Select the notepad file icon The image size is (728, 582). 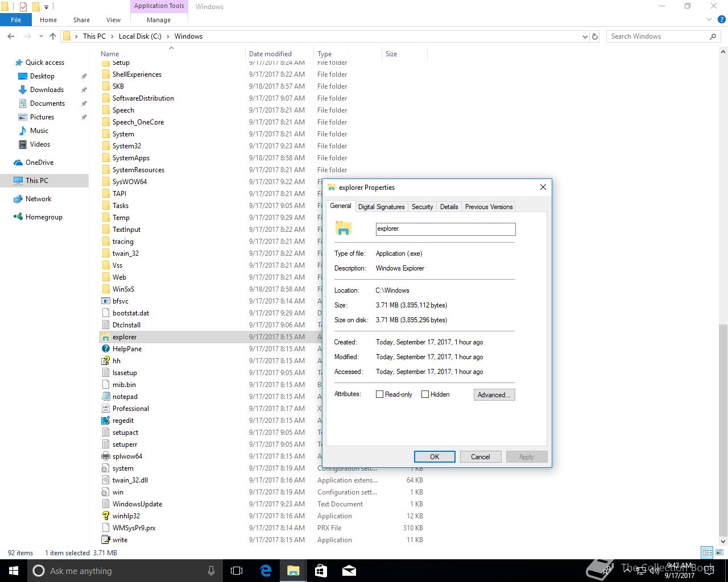click(x=105, y=397)
